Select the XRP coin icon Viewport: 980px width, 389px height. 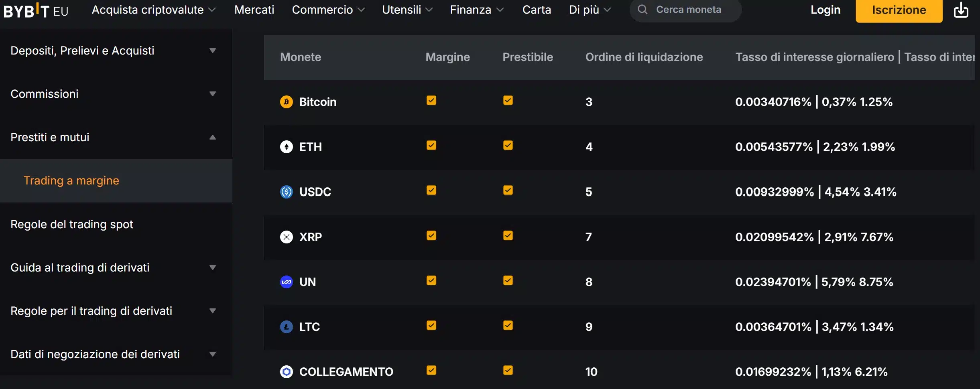tap(286, 237)
